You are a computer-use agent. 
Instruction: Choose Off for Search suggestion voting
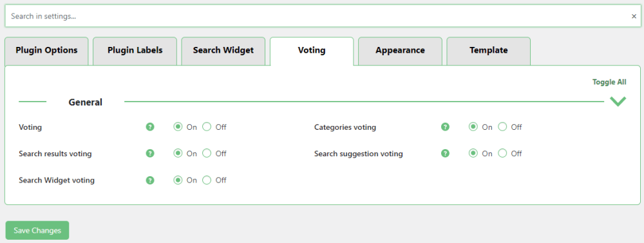(x=502, y=154)
